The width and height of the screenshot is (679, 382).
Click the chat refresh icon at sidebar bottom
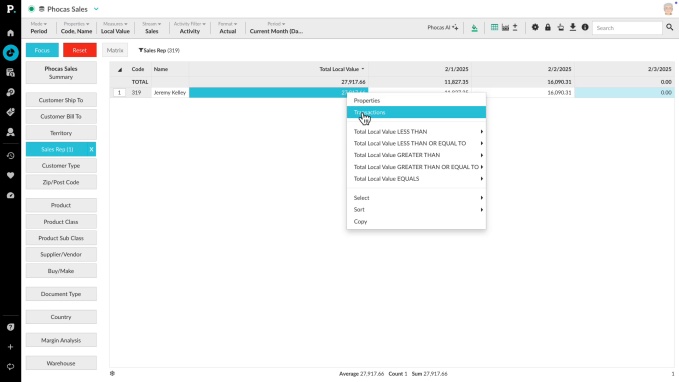coord(10,366)
